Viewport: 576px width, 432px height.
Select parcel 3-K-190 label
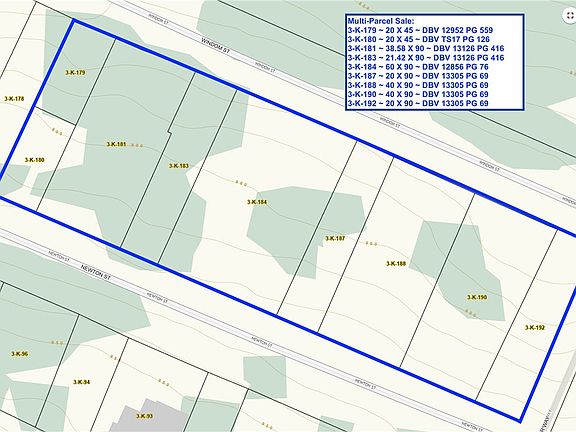pyautogui.click(x=477, y=297)
